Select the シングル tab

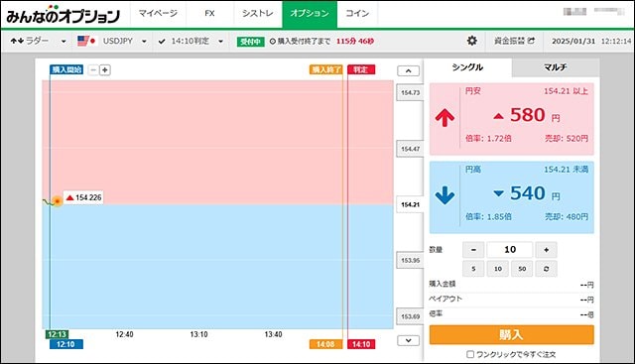point(467,67)
